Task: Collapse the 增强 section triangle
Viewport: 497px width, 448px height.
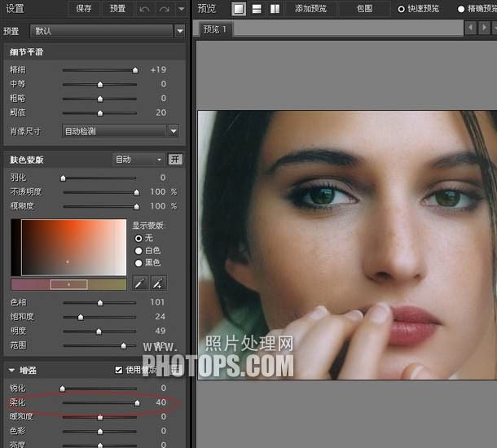Action: click(11, 370)
